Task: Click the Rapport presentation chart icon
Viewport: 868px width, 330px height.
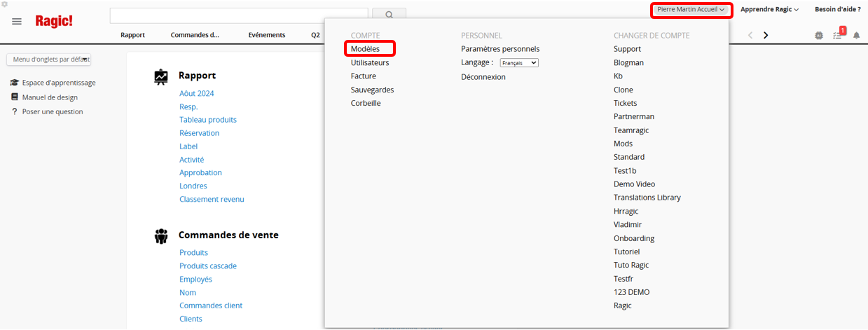Action: 161,76
